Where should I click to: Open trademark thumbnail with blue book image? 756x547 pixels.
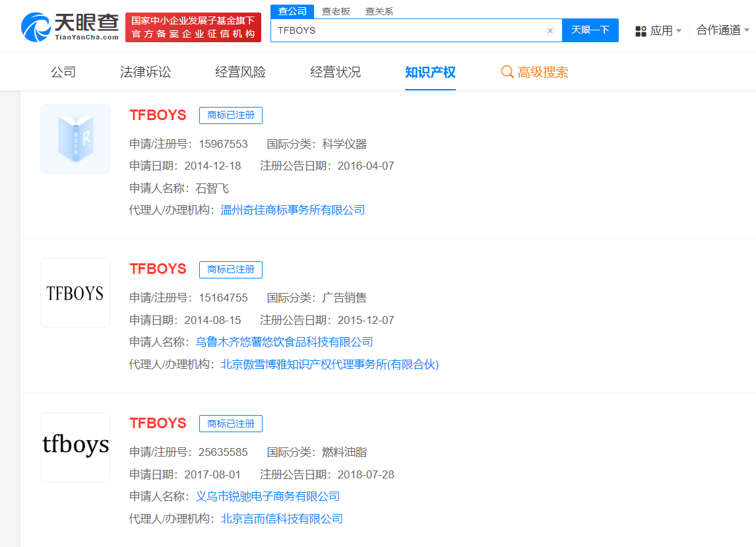click(x=75, y=139)
